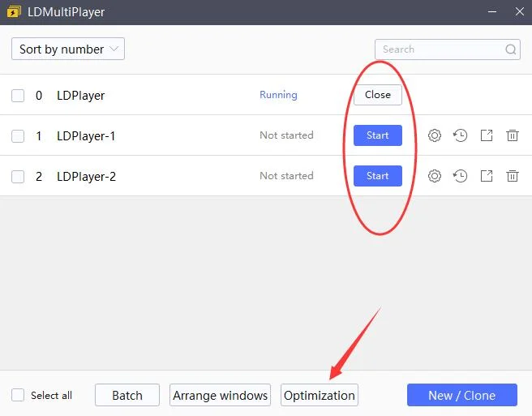Click the Arrange windows button

(221, 395)
